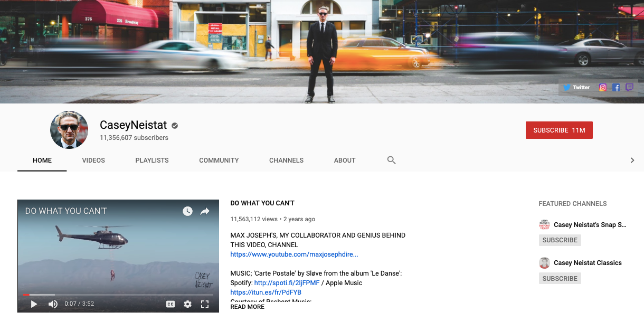644x321 pixels.
Task: Subscribe to Casey Neistat's Snap S... channel
Action: coord(560,240)
